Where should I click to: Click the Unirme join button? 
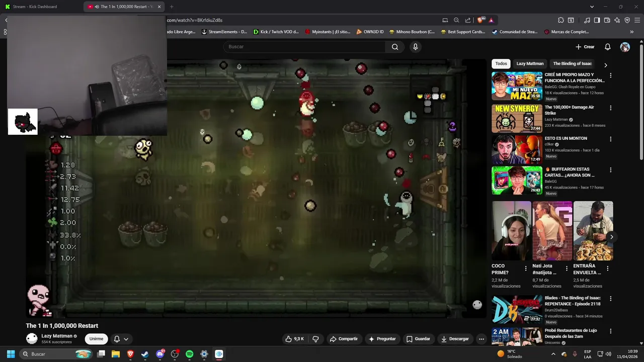click(x=96, y=339)
